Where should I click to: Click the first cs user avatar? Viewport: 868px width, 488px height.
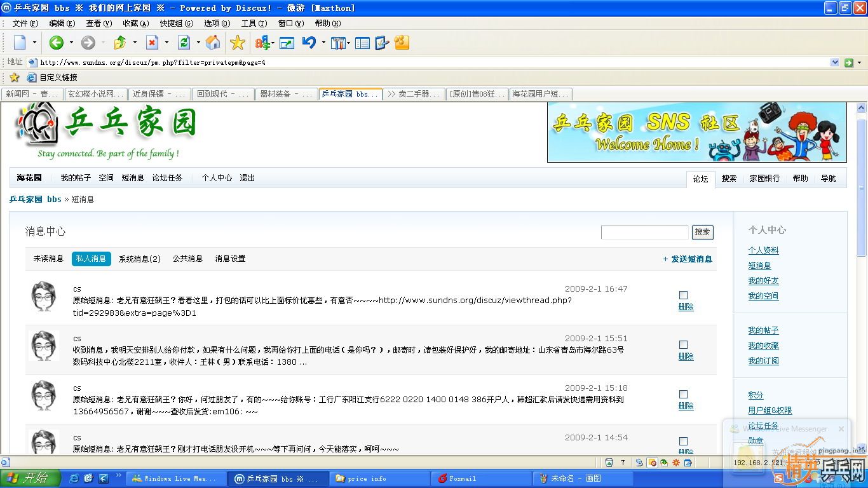[43, 296]
